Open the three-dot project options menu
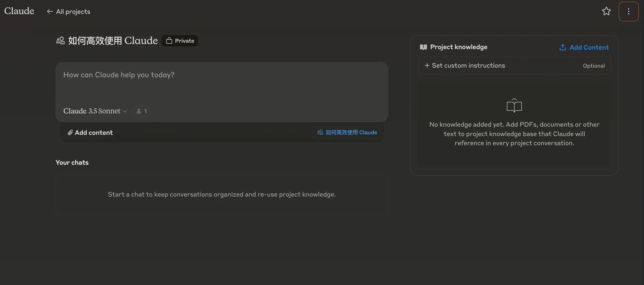This screenshot has width=644, height=285. (628, 11)
